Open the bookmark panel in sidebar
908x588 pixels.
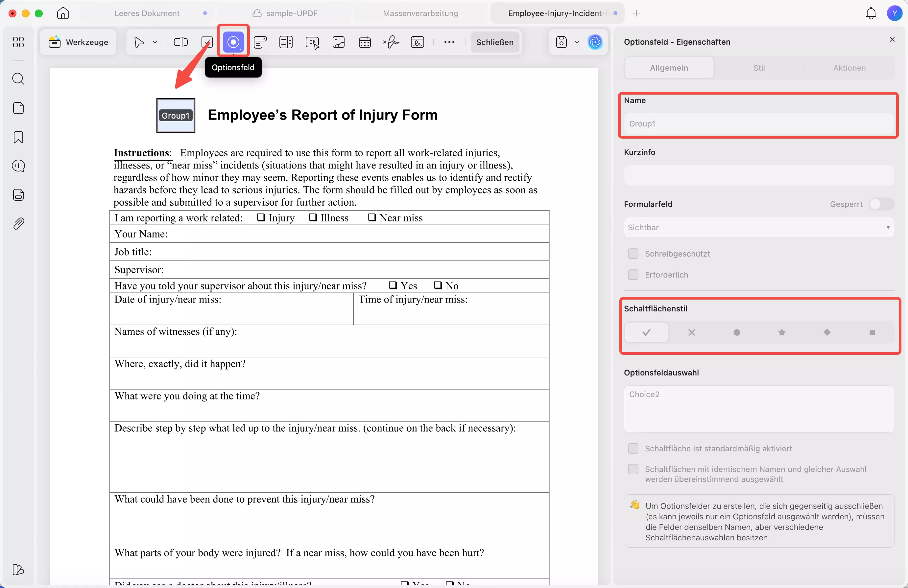[18, 137]
